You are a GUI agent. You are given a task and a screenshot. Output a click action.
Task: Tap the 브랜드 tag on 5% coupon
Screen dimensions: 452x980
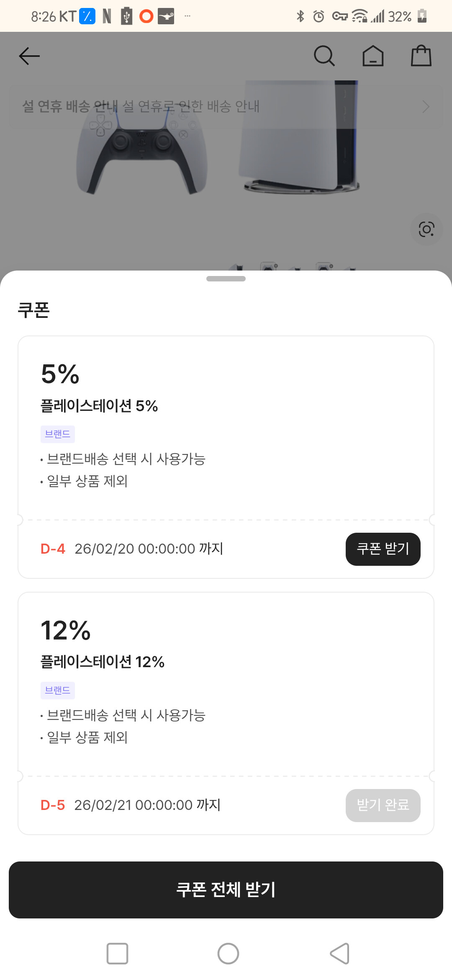tap(58, 434)
